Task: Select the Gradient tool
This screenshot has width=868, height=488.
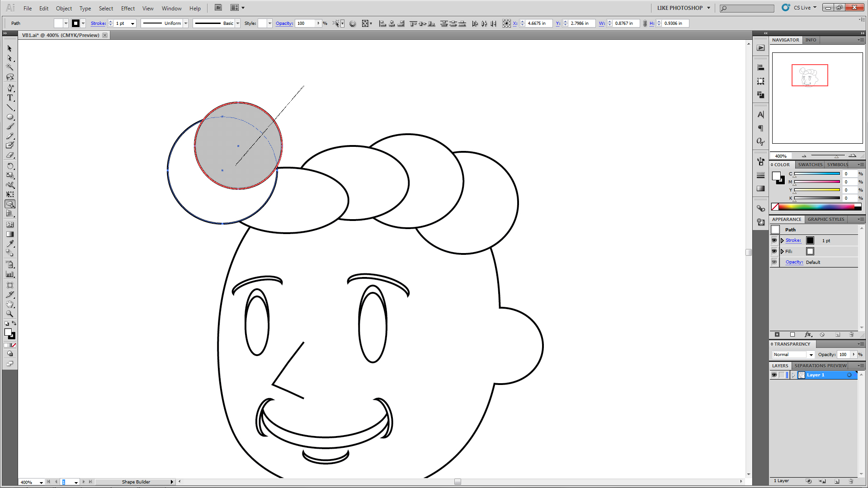Action: (10, 234)
